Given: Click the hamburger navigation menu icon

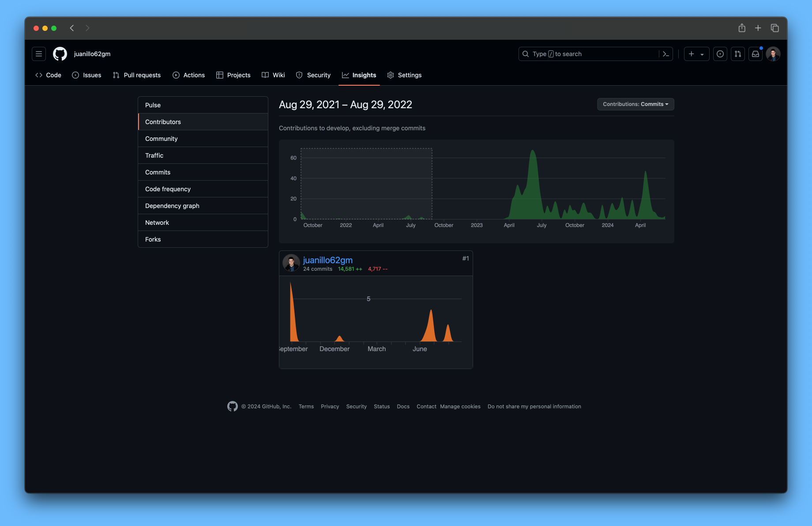Looking at the screenshot, I should click(x=39, y=53).
